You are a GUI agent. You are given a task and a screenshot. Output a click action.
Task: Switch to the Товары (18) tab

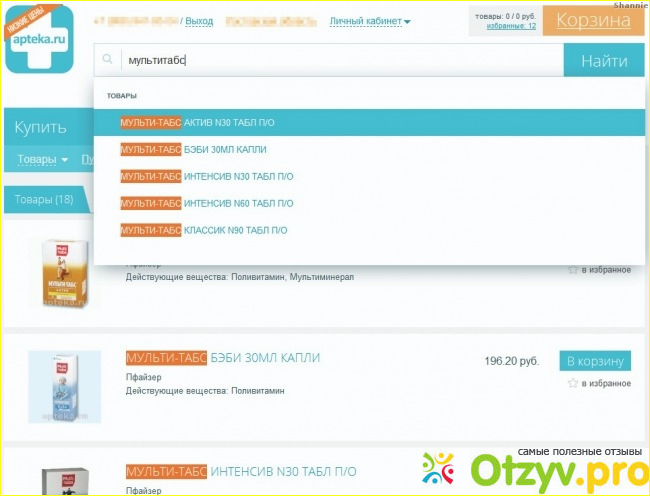click(44, 200)
